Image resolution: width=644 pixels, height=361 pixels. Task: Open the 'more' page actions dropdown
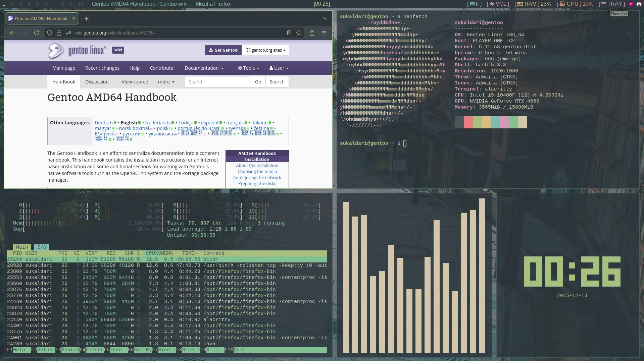point(166,82)
